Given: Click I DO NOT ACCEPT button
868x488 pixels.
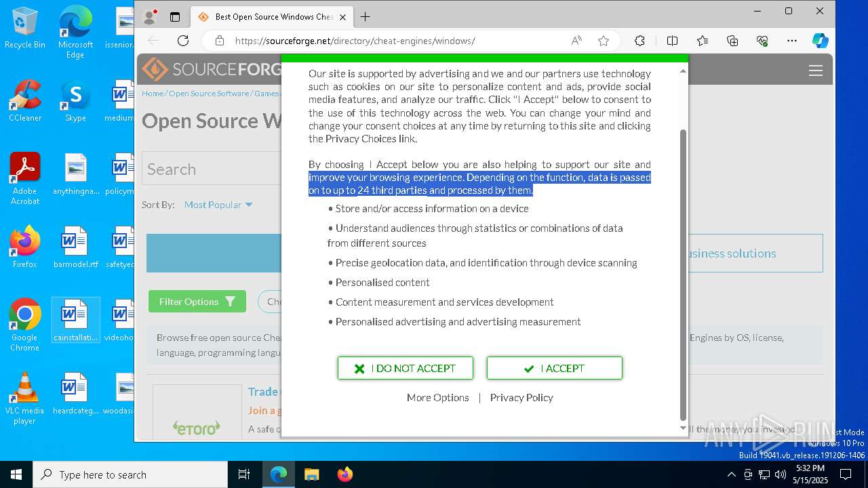Looking at the screenshot, I should pyautogui.click(x=406, y=368).
